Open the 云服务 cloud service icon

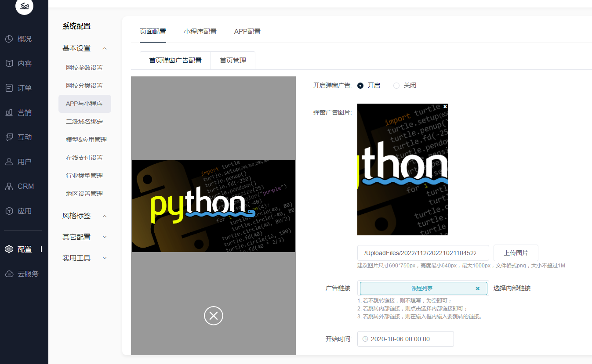pos(9,274)
